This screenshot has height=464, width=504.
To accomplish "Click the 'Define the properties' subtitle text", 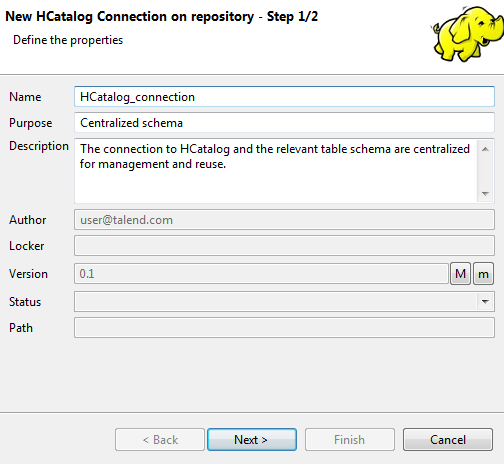I will pyautogui.click(x=68, y=40).
